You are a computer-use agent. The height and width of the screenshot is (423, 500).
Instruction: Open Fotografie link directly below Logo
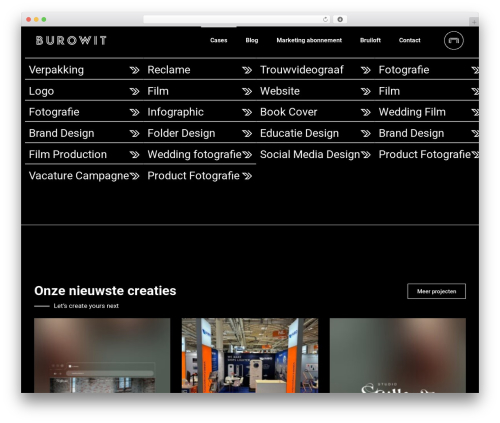(54, 112)
